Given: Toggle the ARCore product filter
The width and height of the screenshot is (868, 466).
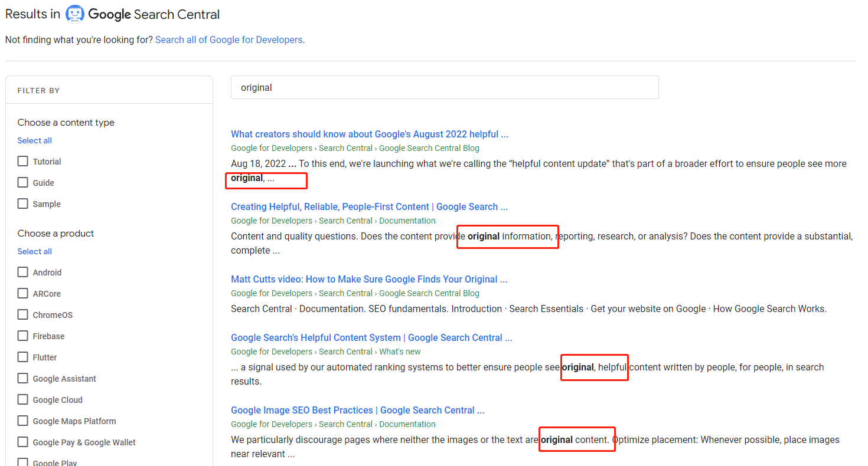Looking at the screenshot, I should tap(23, 293).
